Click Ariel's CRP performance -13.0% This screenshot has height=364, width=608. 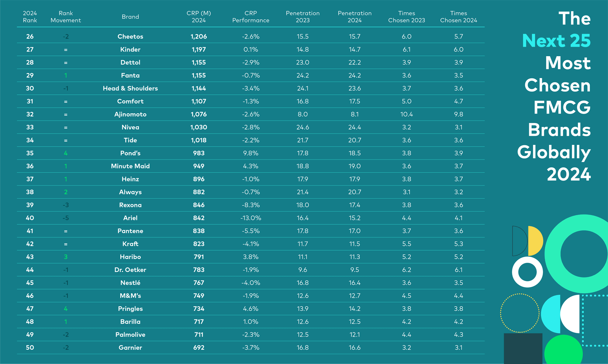click(251, 218)
